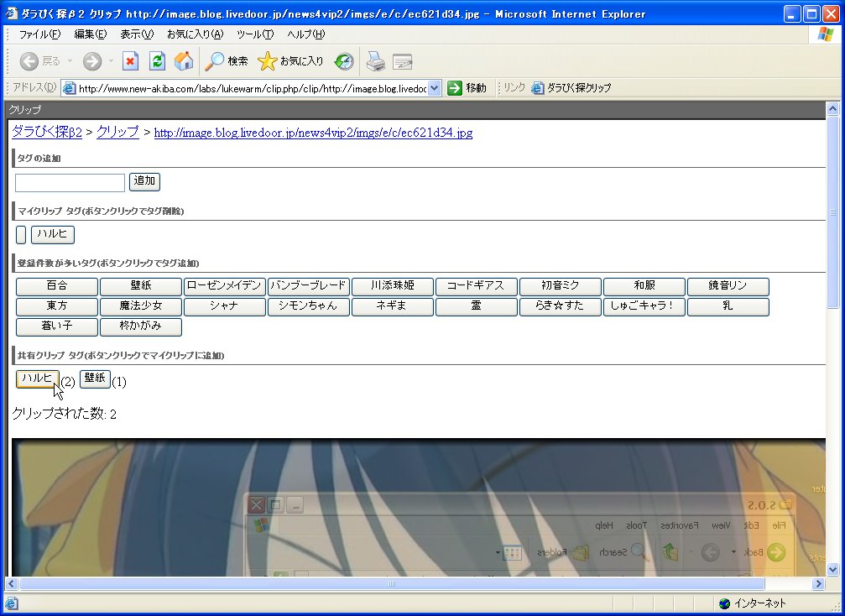
Task: Stop page loading with the red X icon
Action: 130,61
